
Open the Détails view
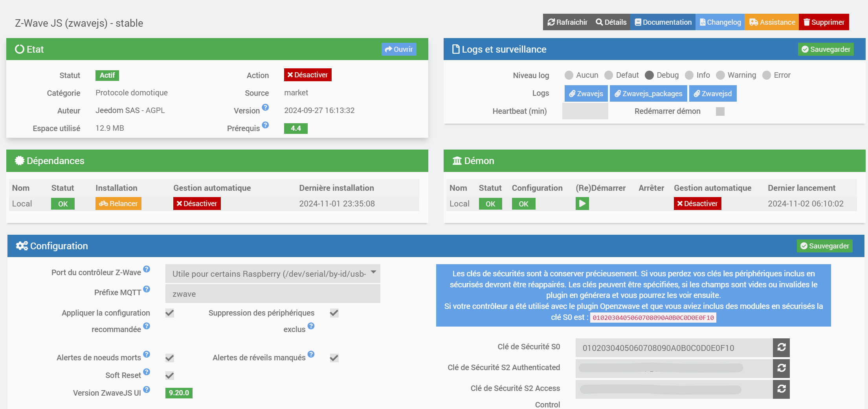pyautogui.click(x=611, y=22)
